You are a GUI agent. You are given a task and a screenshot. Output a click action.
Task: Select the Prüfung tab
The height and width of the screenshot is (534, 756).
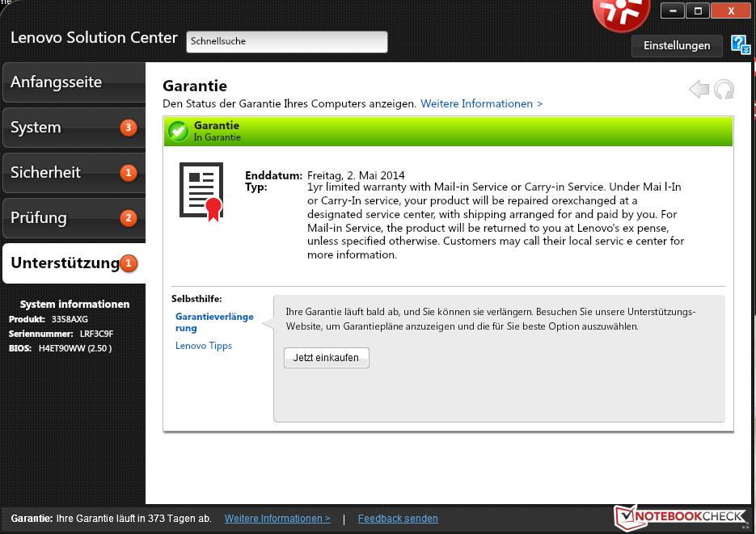[74, 217]
